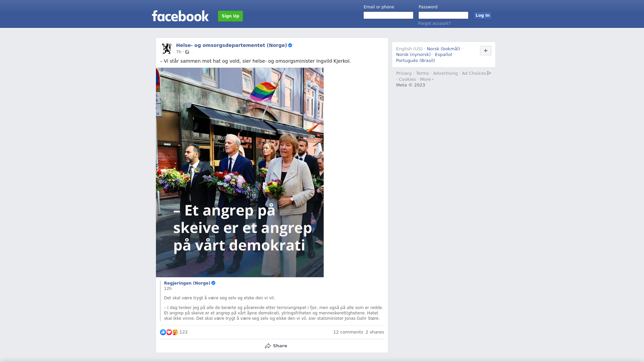The width and height of the screenshot is (644, 362).
Task: Switch language to Español
Action: [443, 55]
